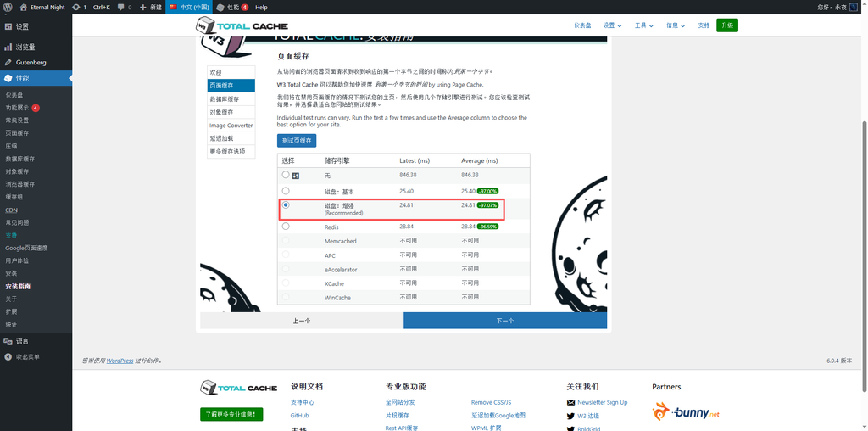Image resolution: width=868 pixels, height=431 pixels.
Task: Open Google页面速度 submenu item
Action: click(26, 249)
